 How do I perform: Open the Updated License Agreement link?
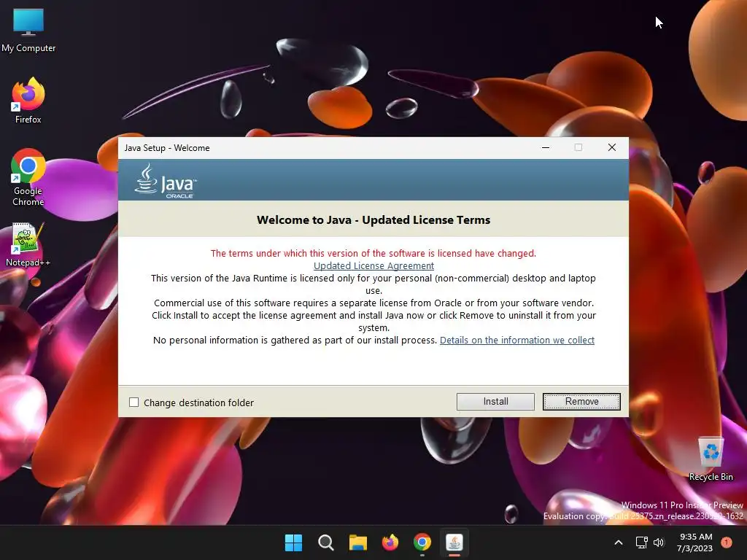tap(373, 265)
